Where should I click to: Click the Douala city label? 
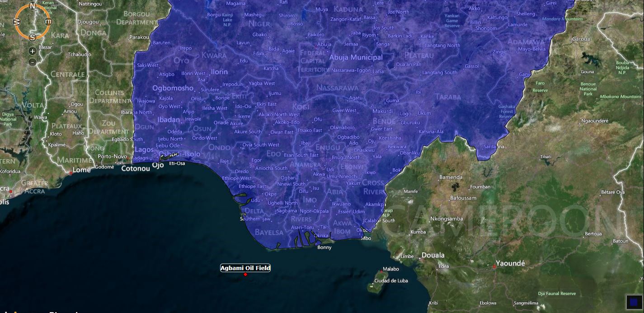(x=432, y=255)
